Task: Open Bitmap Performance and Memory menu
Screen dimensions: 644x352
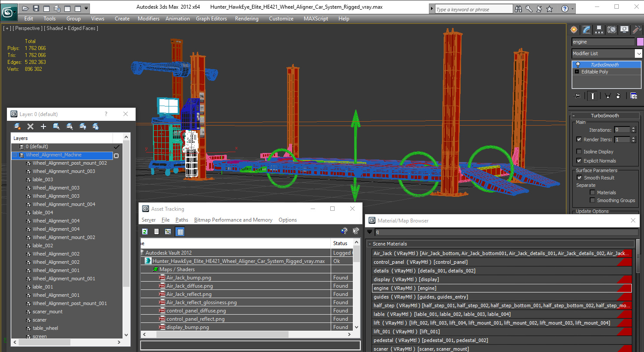Action: click(x=233, y=220)
